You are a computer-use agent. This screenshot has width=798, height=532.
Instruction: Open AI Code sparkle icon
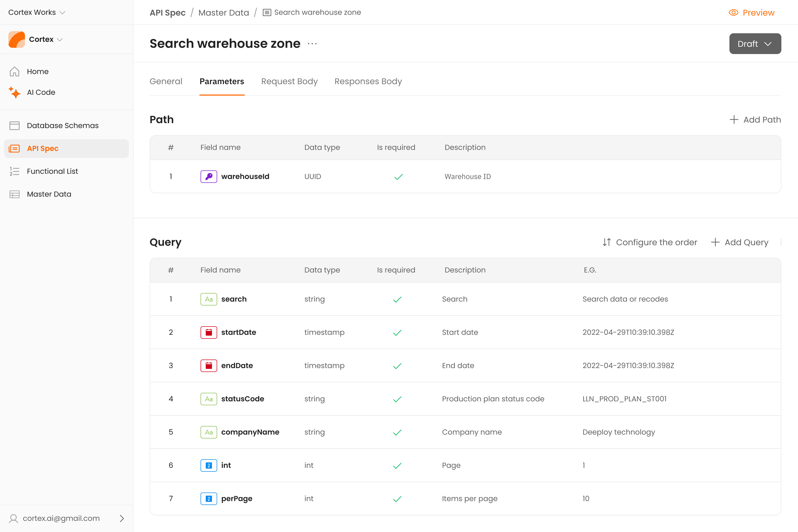[x=14, y=92]
